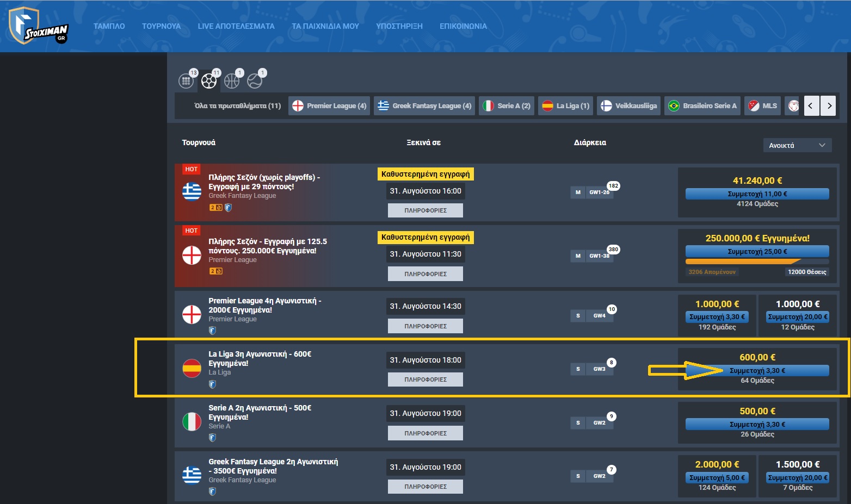Click the M badge in GW1-38 row
Image resolution: width=851 pixels, height=504 pixels.
coord(578,256)
